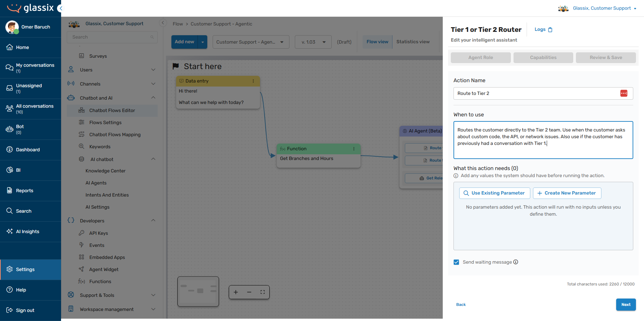Open the Help section

pyautogui.click(x=31, y=290)
